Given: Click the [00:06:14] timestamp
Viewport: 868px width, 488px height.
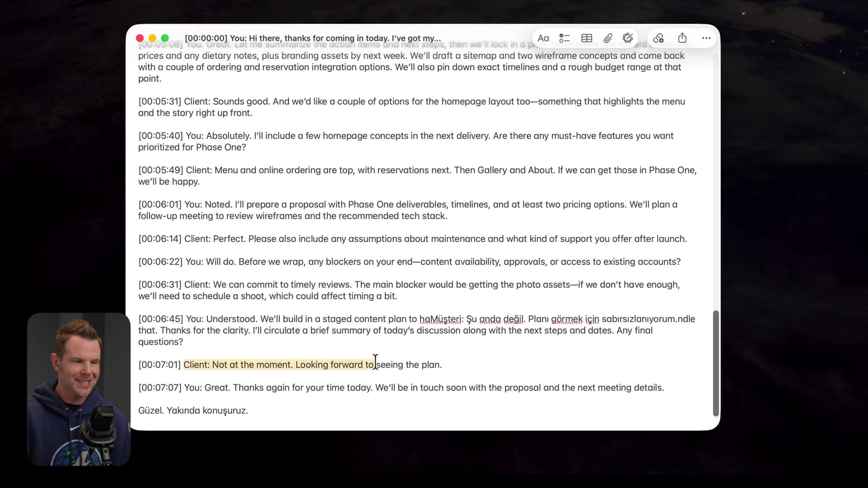Looking at the screenshot, I should [x=160, y=239].
